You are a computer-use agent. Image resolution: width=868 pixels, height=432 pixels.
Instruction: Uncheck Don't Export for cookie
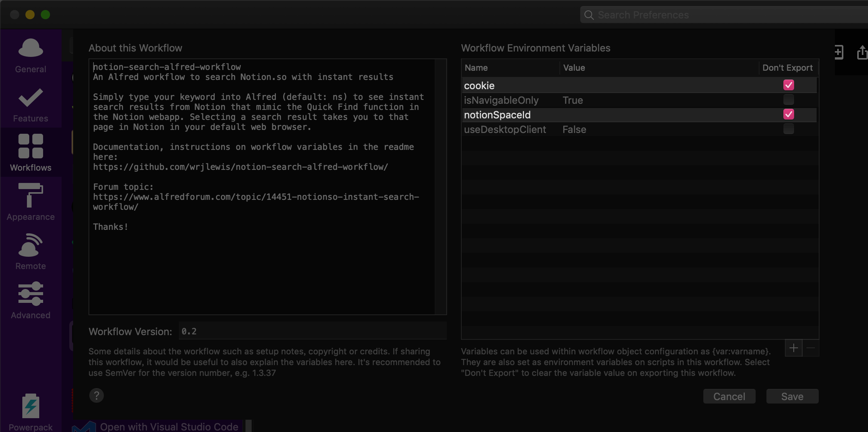(x=788, y=85)
